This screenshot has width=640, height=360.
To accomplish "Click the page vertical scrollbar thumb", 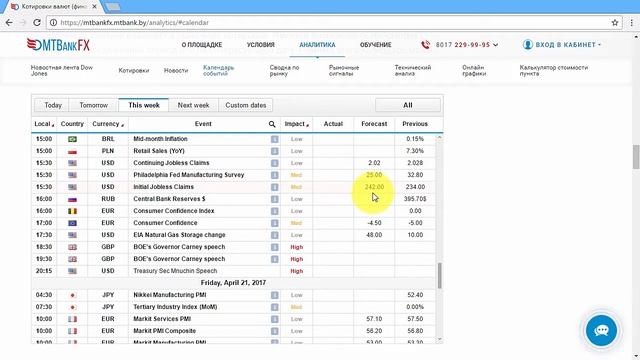I will click(x=636, y=156).
